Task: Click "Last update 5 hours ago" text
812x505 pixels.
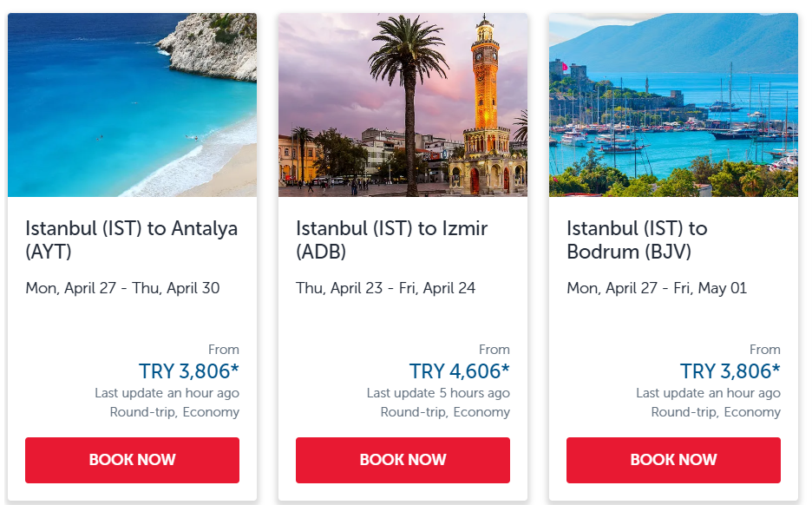Action: (438, 393)
